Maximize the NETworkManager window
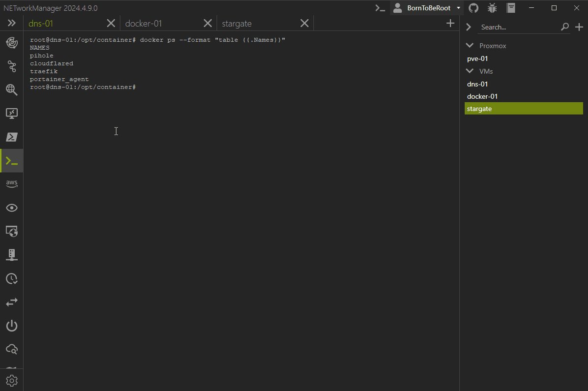Image resolution: width=588 pixels, height=391 pixels. point(554,8)
